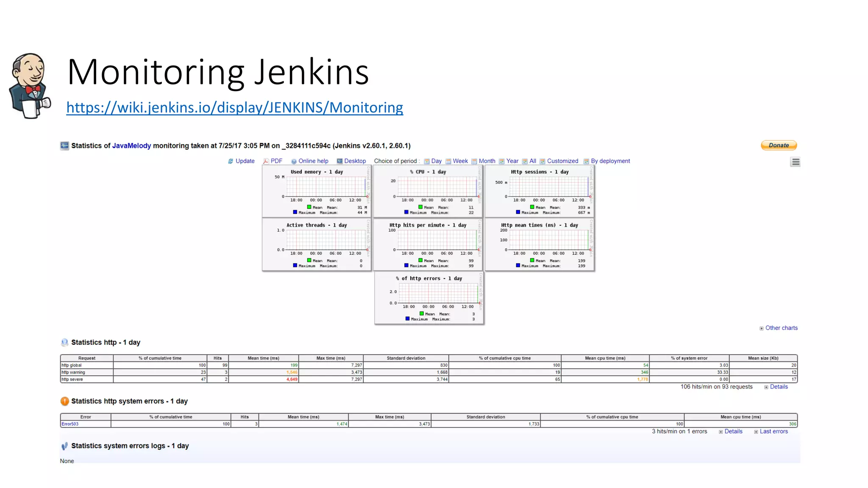Screen dimensions: 868x488
Task: Click the icon beside By deployment
Action: [587, 161]
